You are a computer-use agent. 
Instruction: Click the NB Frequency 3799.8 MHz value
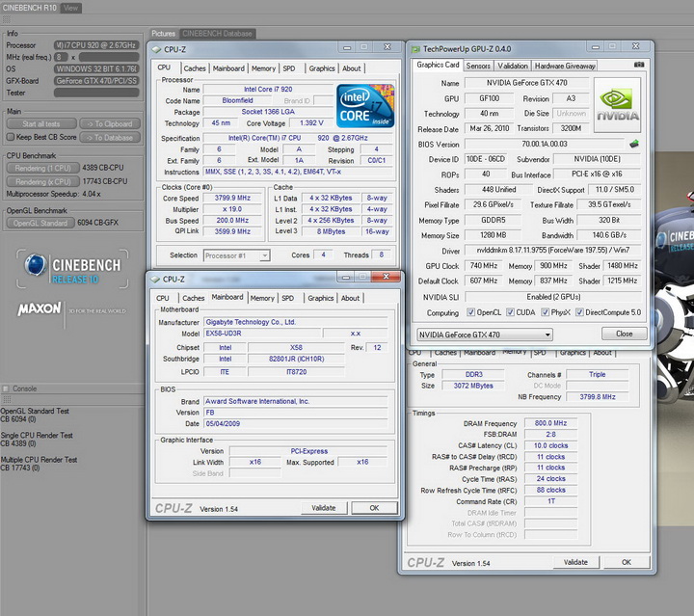(x=598, y=397)
